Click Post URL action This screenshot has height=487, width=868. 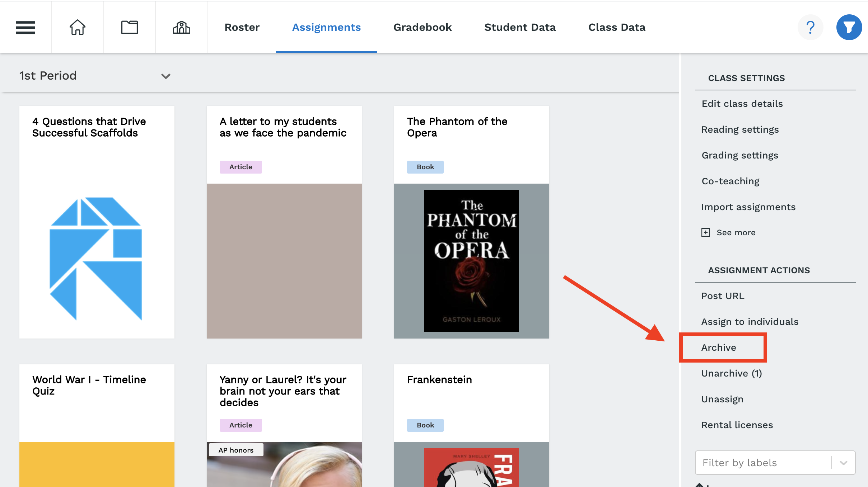point(723,296)
